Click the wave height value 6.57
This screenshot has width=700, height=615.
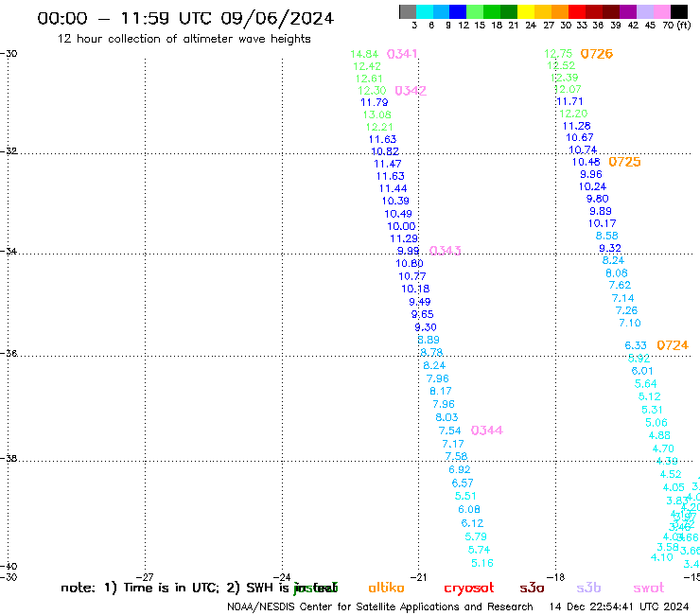(463, 483)
